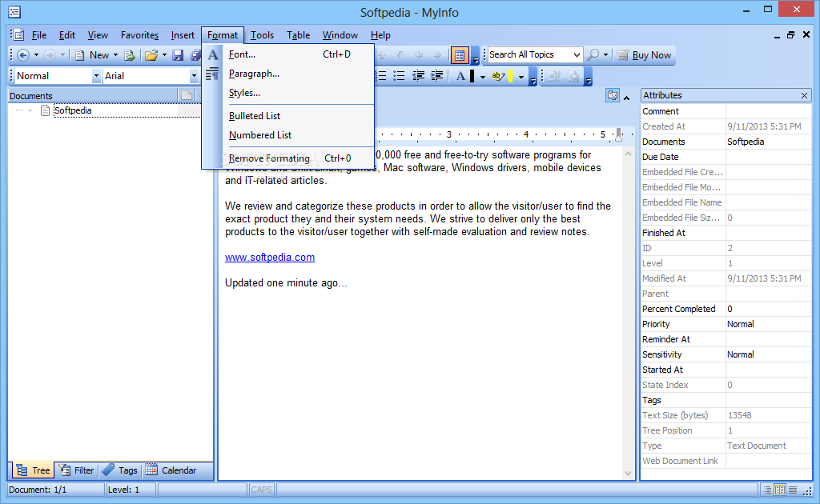Open the highlight color dropdown arrow

pyautogui.click(x=521, y=77)
